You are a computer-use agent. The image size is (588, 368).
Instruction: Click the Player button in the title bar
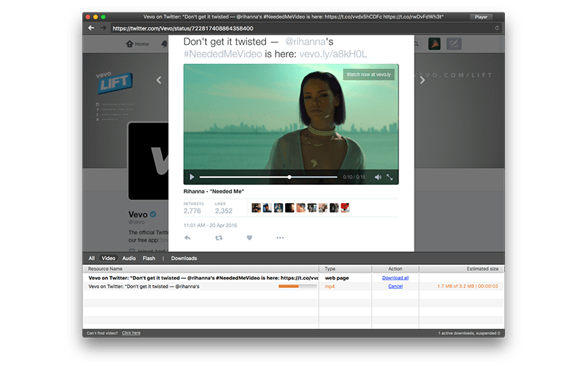(x=481, y=17)
